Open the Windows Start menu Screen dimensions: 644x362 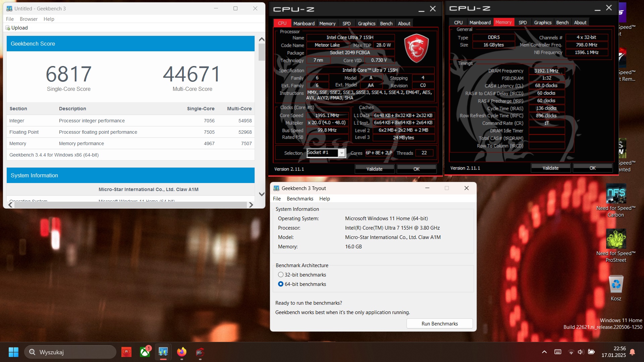13,352
